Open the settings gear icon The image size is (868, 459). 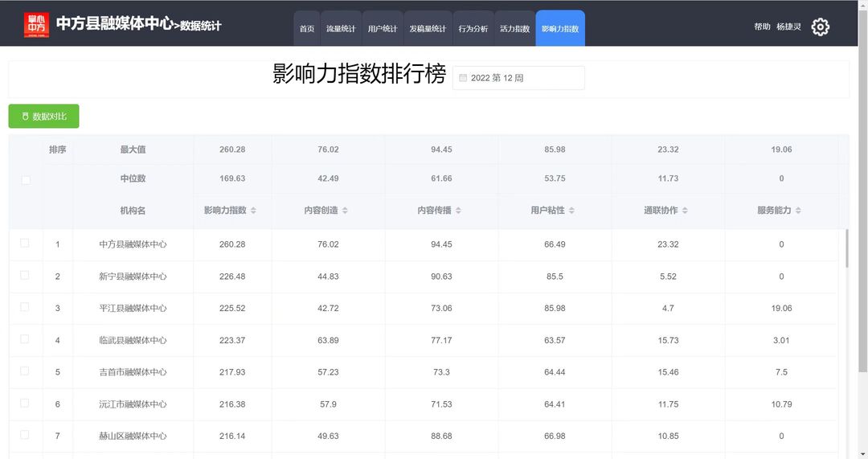tap(820, 27)
